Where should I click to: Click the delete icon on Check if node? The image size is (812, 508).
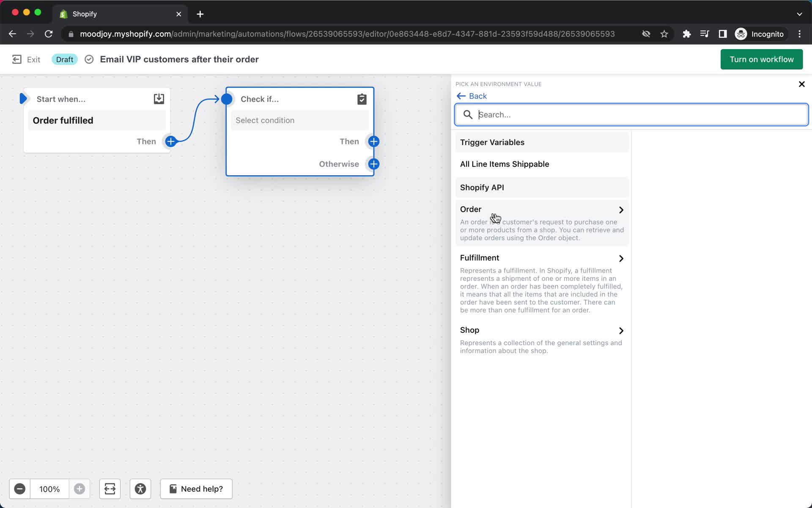pos(361,98)
